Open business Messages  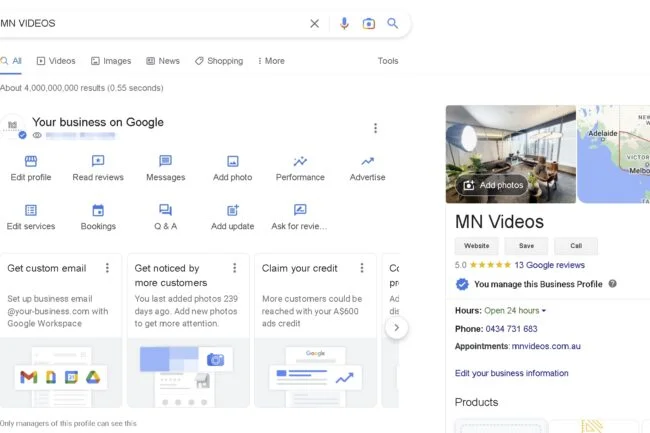click(x=165, y=169)
